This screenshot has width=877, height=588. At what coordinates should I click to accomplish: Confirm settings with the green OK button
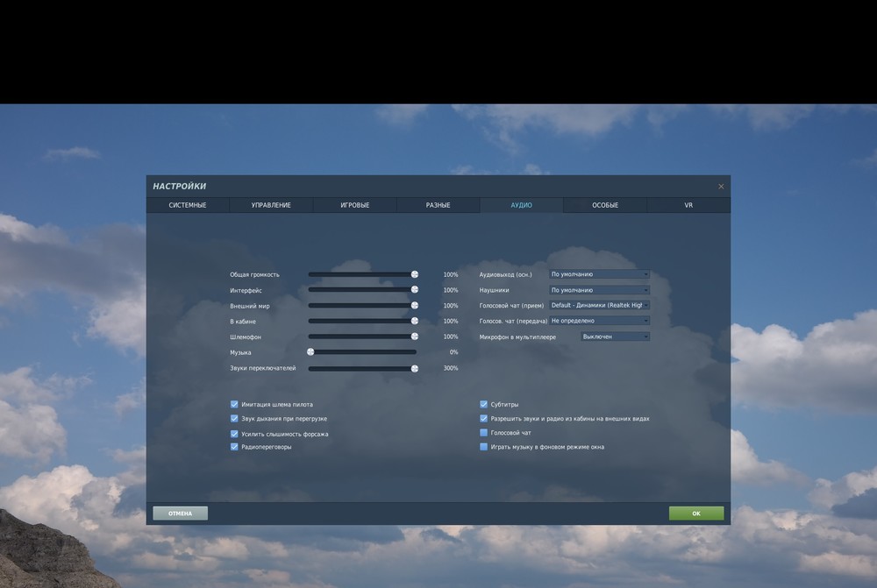point(696,514)
